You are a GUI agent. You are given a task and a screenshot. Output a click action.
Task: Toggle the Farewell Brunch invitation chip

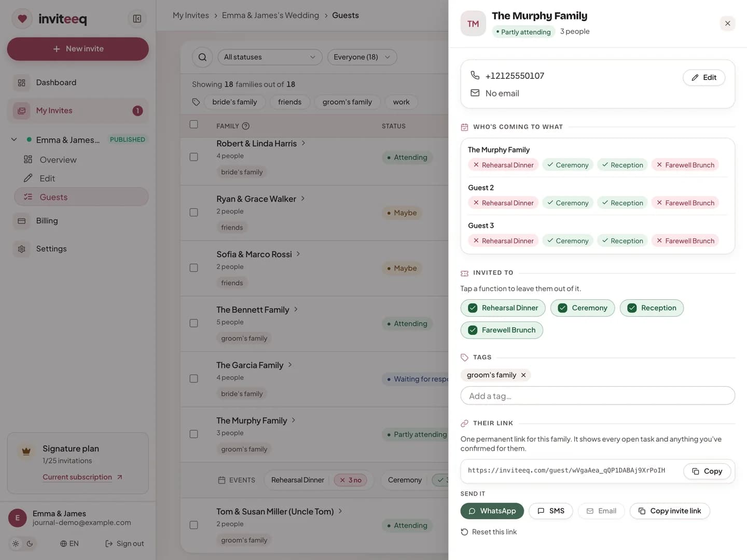point(502,330)
